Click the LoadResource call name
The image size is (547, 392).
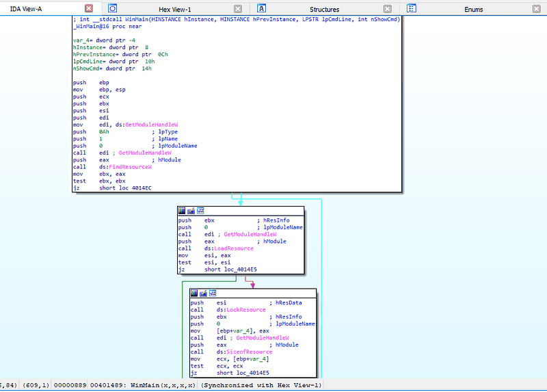234,248
